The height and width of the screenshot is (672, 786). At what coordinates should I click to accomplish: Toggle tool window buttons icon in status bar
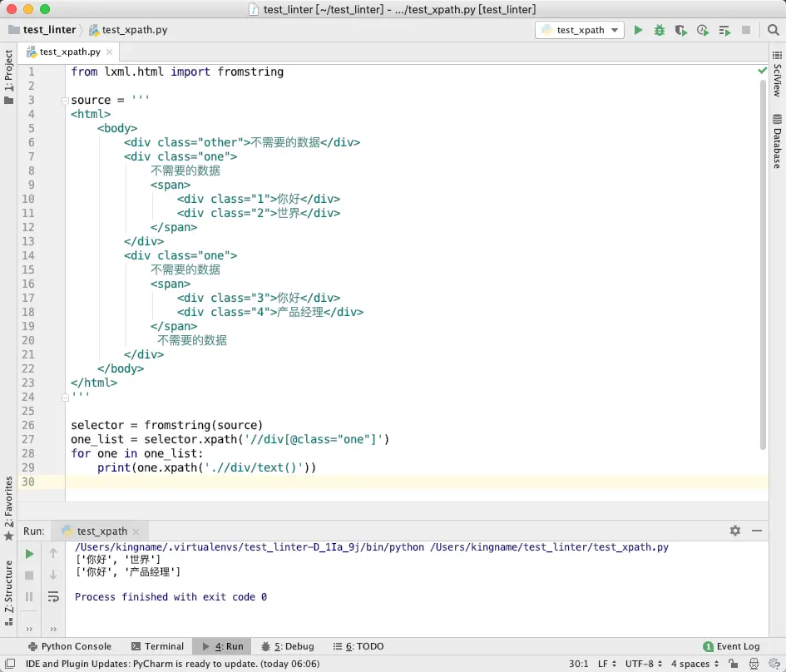tap(9, 664)
